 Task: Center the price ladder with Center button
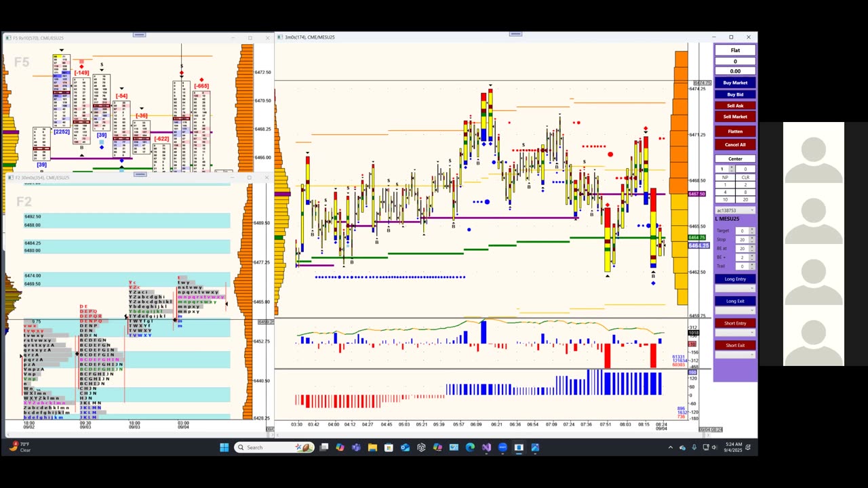tap(735, 159)
